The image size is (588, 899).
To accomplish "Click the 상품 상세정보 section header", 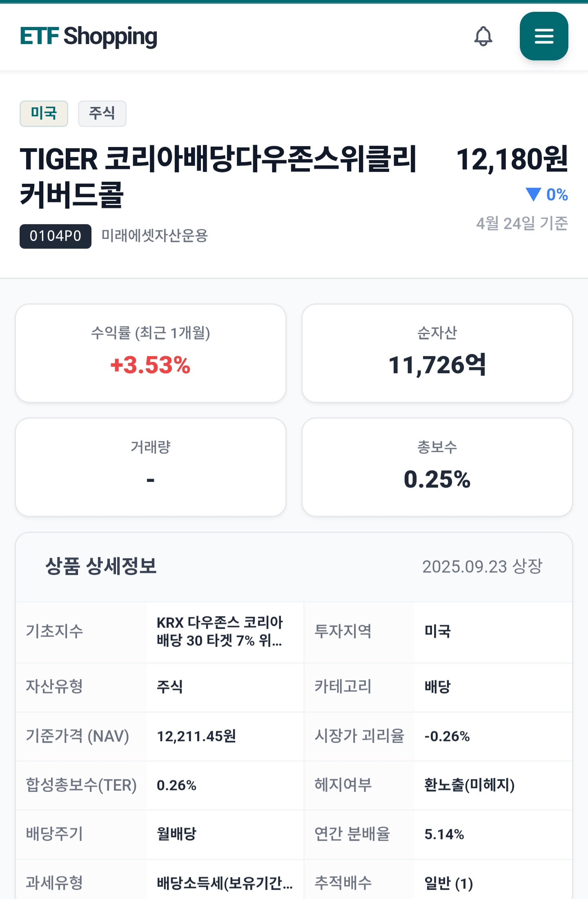I will point(101,567).
